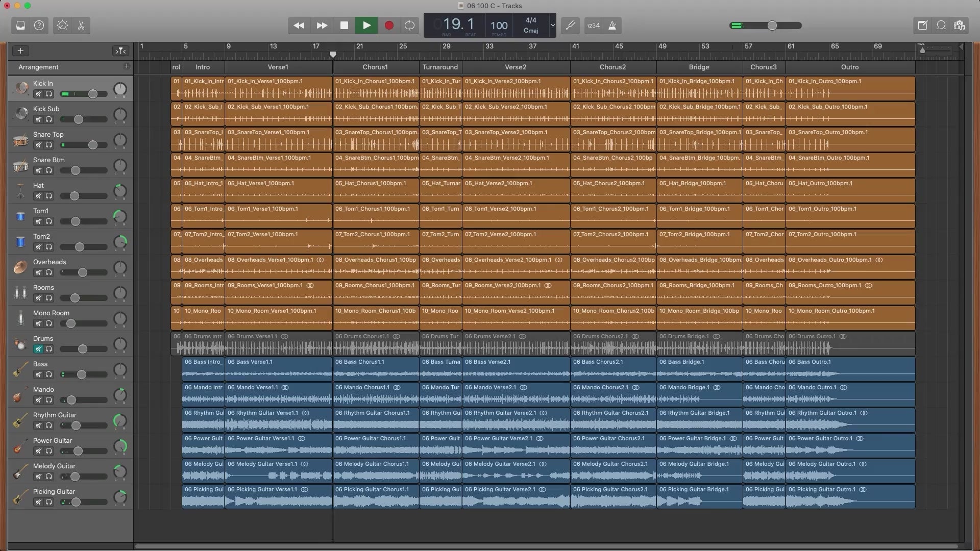Mute the Rhythm Guitar track
The width and height of the screenshot is (980, 551).
(38, 425)
